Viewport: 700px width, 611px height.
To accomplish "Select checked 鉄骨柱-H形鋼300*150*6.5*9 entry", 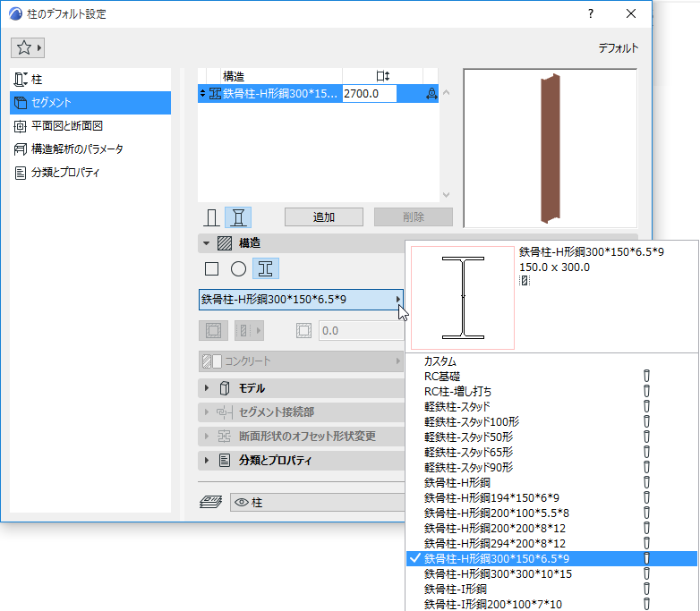I will [x=551, y=558].
